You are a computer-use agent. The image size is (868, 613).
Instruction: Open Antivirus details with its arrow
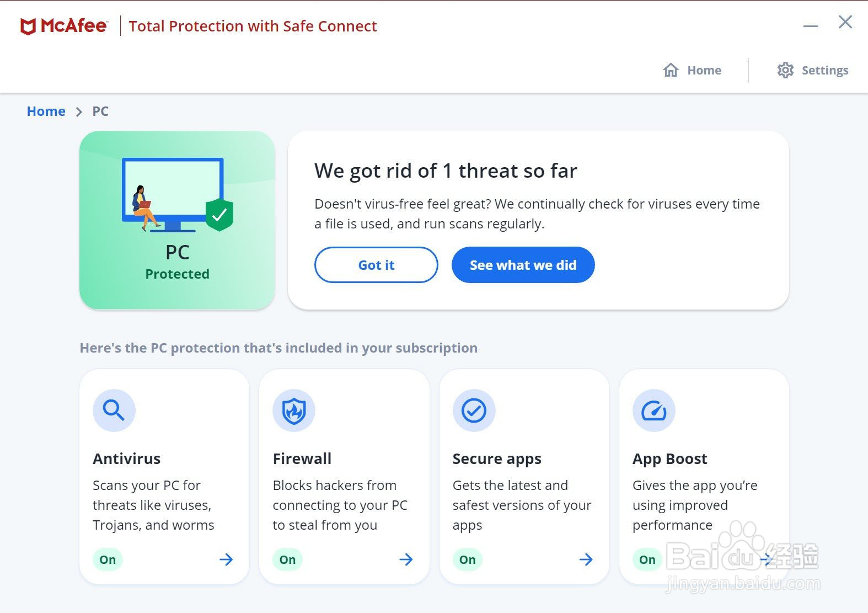[226, 559]
